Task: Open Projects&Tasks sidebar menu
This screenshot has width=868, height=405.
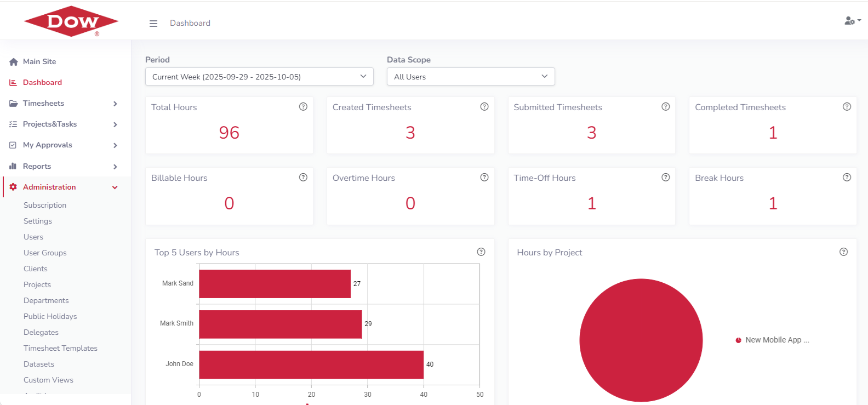Action: pos(63,124)
